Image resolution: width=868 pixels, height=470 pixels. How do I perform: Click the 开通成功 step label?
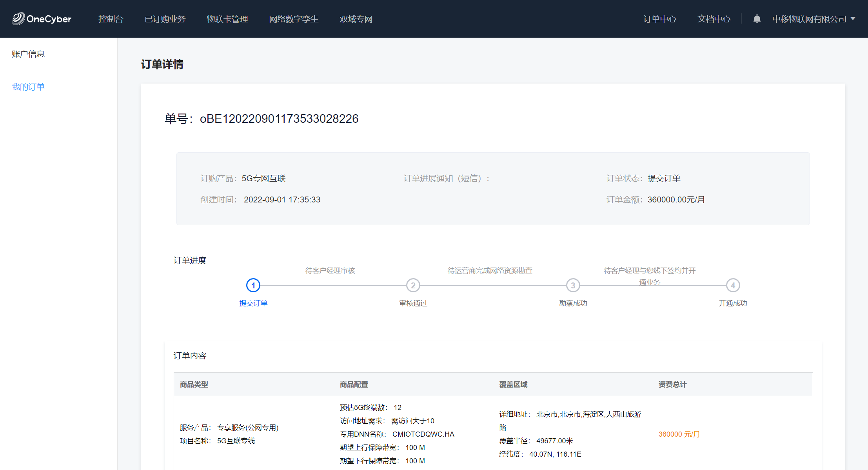pos(733,303)
